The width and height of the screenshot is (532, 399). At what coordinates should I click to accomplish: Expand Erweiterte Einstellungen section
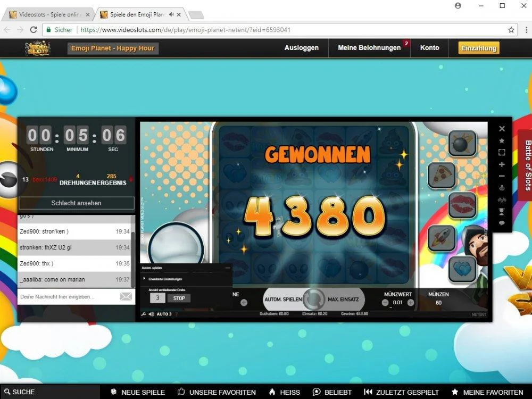tap(163, 279)
